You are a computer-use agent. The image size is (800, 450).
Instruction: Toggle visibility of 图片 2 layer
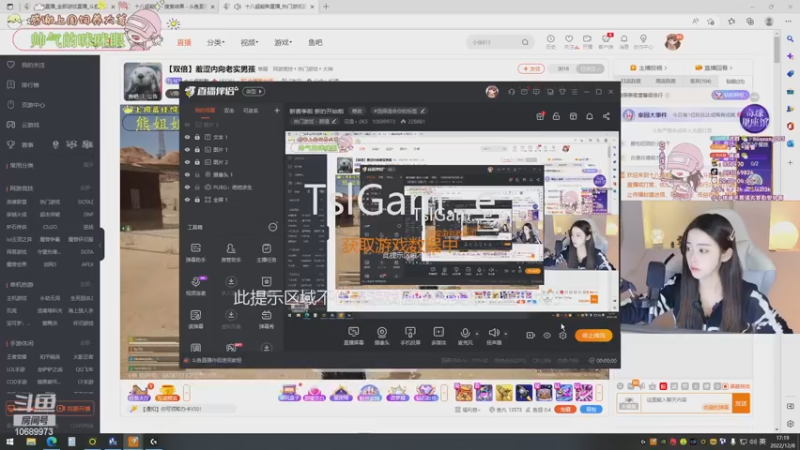187,162
